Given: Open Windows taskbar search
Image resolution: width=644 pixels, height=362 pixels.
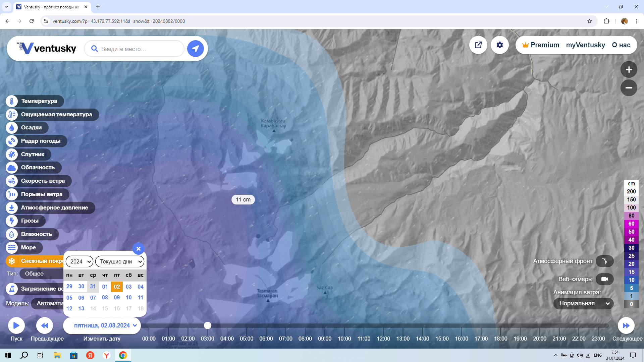Looking at the screenshot, I should [24, 355].
